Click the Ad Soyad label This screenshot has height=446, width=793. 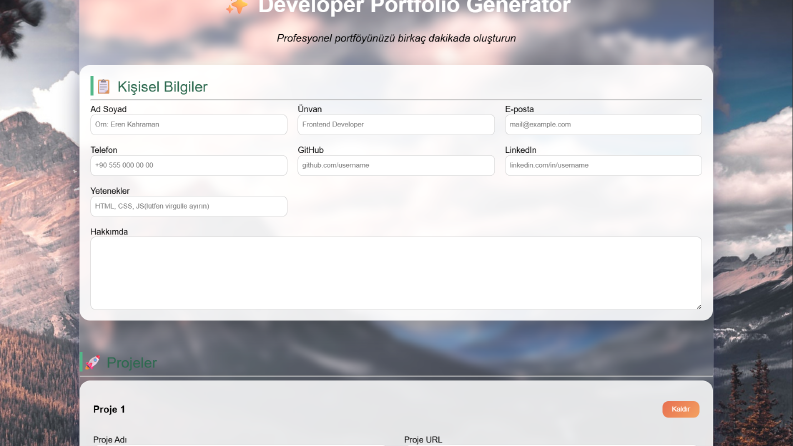(x=108, y=109)
